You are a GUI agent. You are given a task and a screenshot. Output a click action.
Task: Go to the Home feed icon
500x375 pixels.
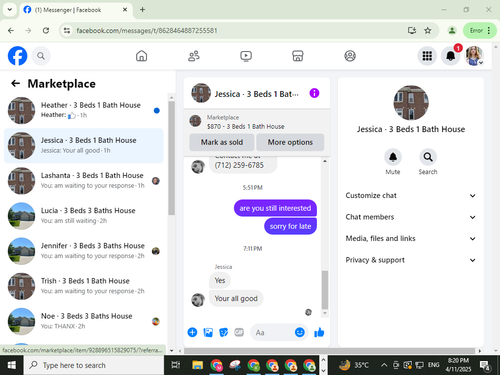click(x=141, y=56)
